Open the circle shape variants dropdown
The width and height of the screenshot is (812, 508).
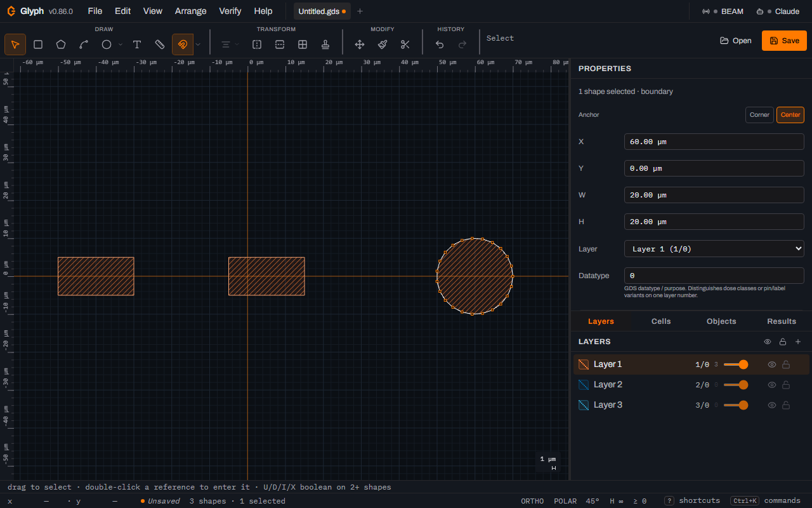click(121, 44)
